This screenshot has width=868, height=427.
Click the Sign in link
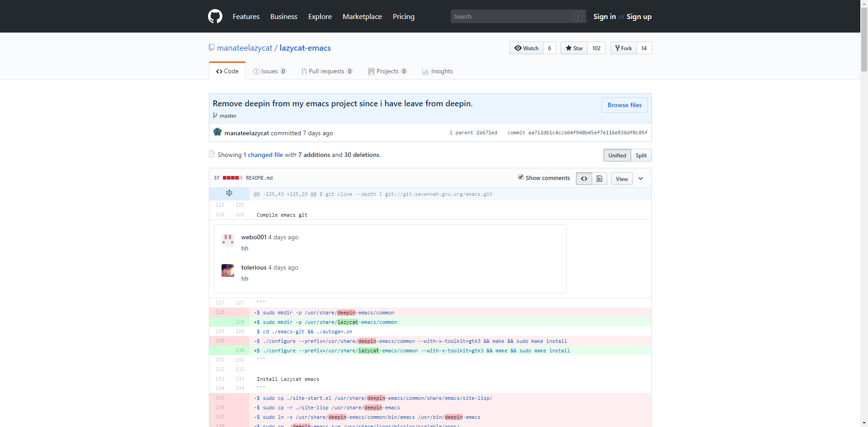[604, 17]
